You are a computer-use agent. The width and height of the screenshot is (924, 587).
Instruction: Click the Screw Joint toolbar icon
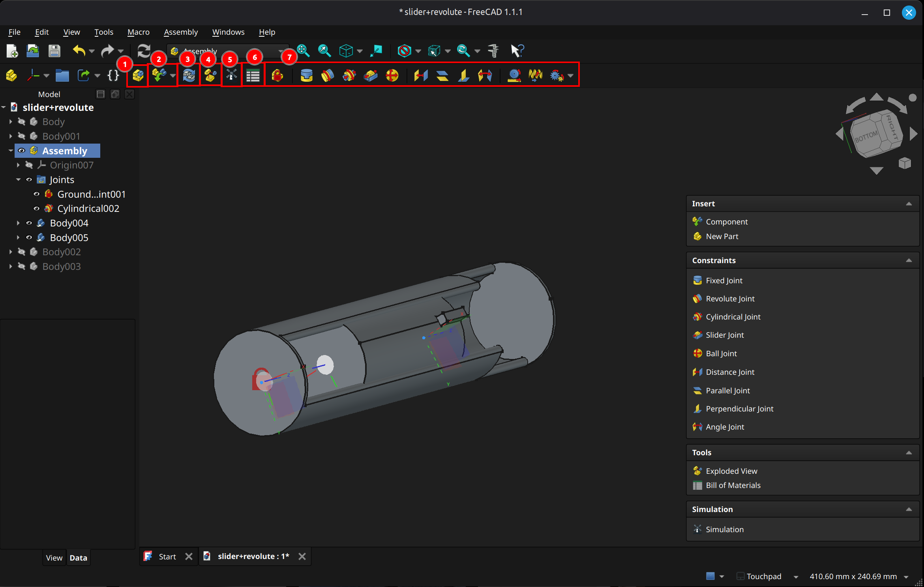536,75
